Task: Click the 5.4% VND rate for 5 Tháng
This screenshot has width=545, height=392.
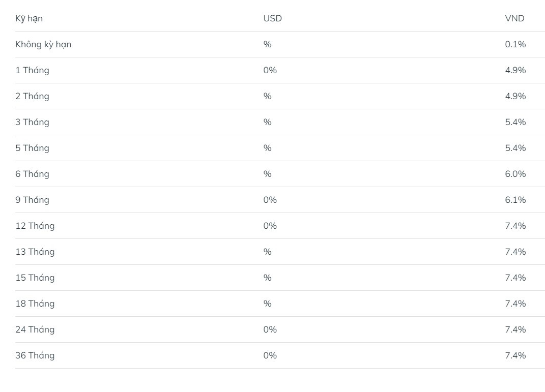Action: pyautogui.click(x=515, y=148)
